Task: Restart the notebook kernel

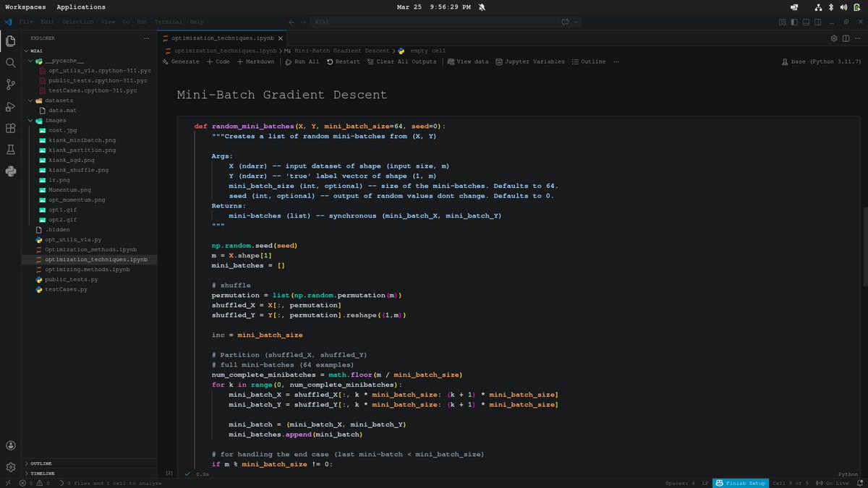Action: (344, 61)
